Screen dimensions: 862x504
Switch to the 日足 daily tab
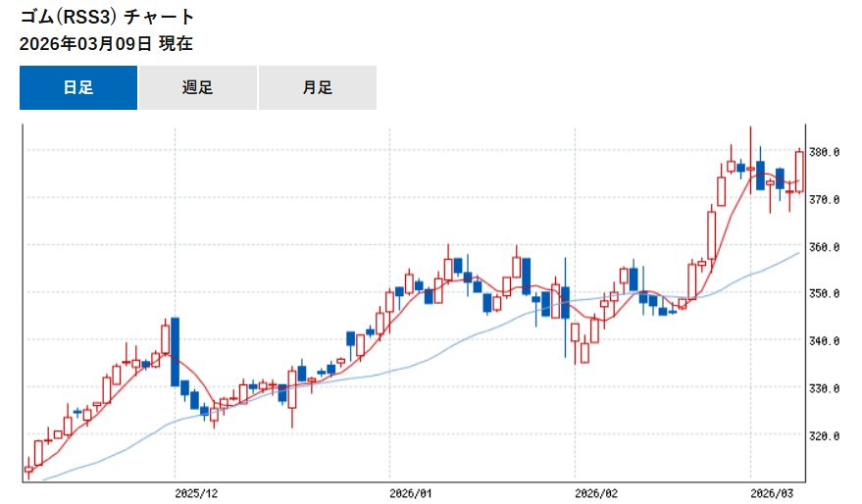(x=78, y=87)
